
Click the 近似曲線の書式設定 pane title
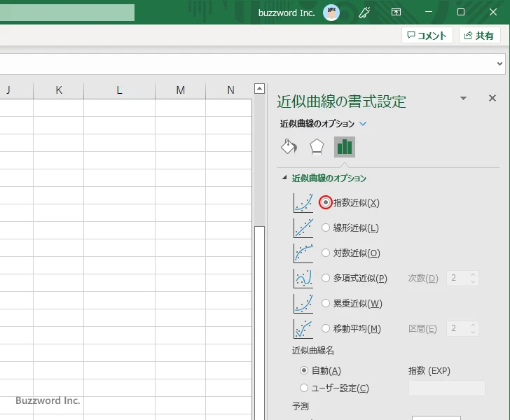coord(341,101)
